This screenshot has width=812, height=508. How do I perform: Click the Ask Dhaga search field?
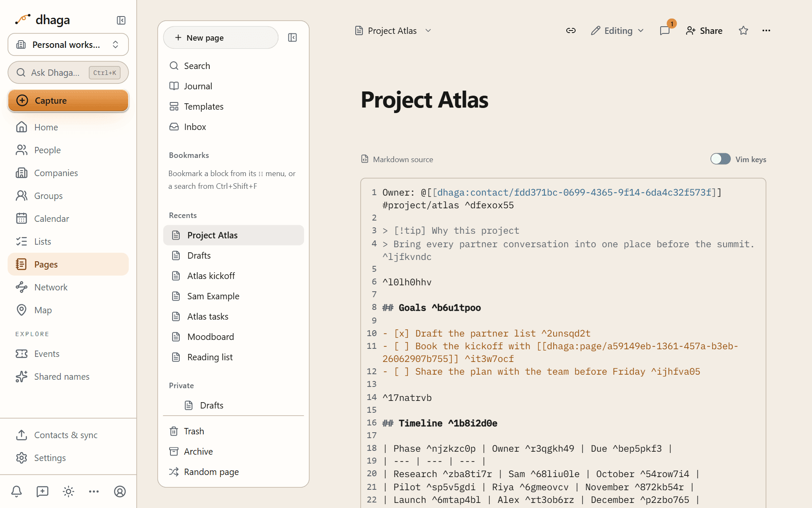click(x=68, y=72)
